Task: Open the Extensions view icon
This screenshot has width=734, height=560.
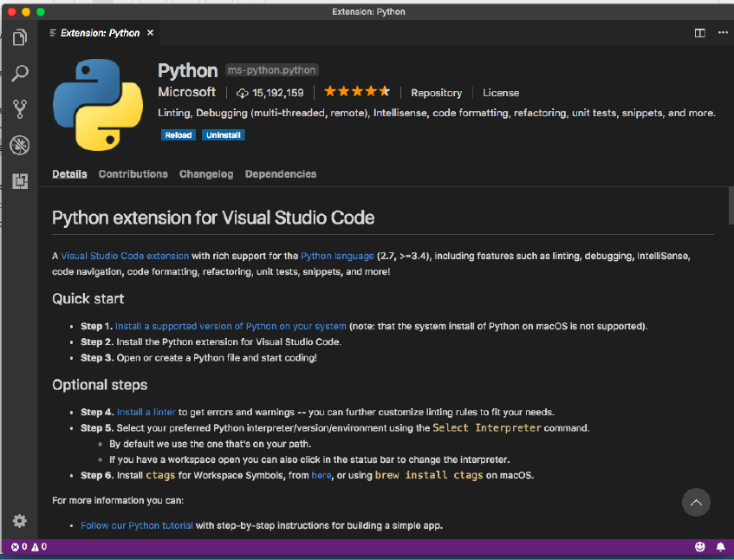Action: tap(19, 180)
